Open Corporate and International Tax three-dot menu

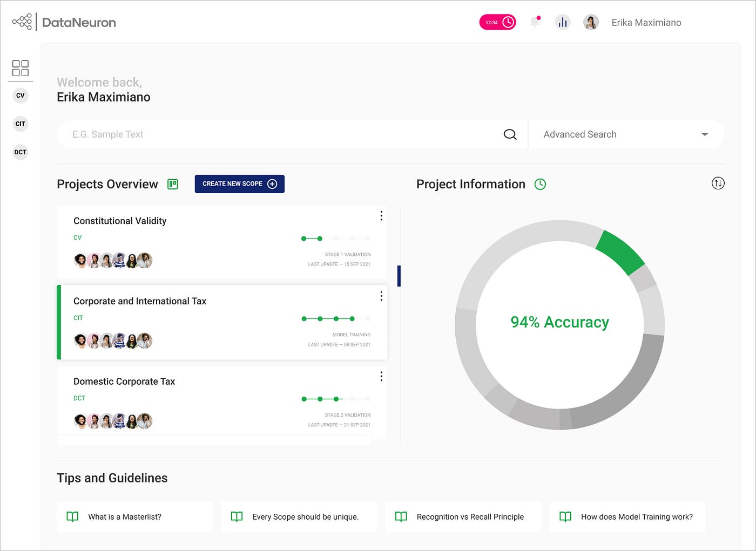point(381,296)
